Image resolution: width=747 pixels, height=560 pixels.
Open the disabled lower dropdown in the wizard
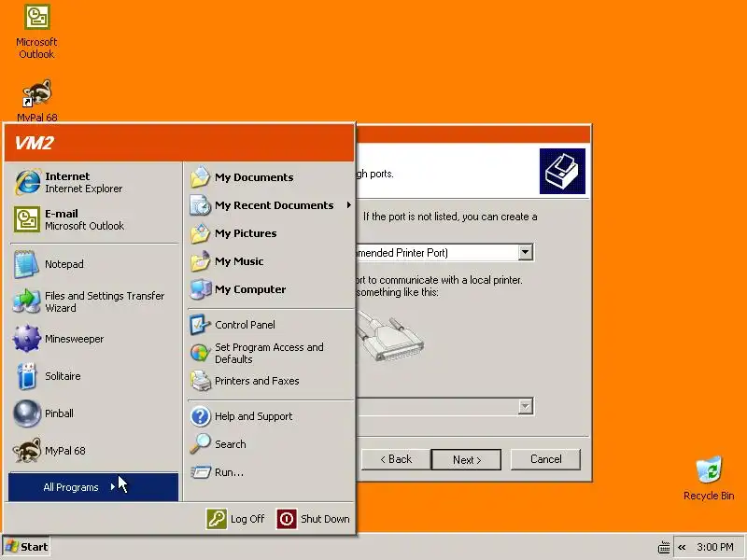pyautogui.click(x=525, y=406)
